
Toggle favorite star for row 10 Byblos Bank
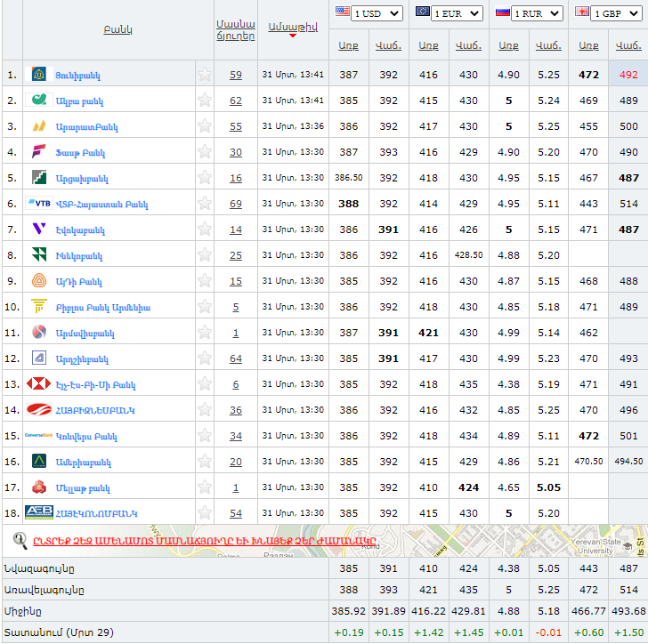204,307
